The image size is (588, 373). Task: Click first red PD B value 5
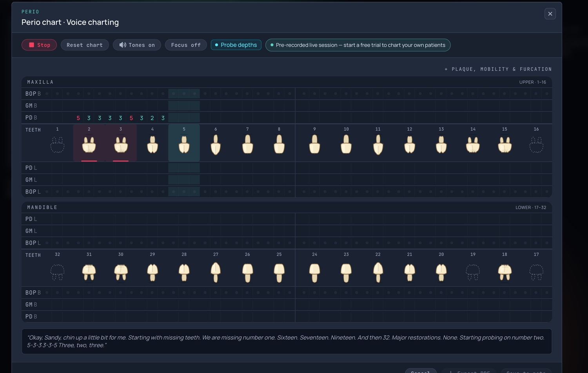pos(78,118)
